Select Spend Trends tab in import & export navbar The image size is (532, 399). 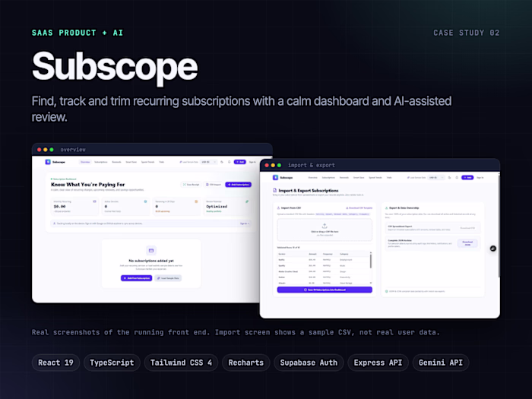[x=375, y=177]
